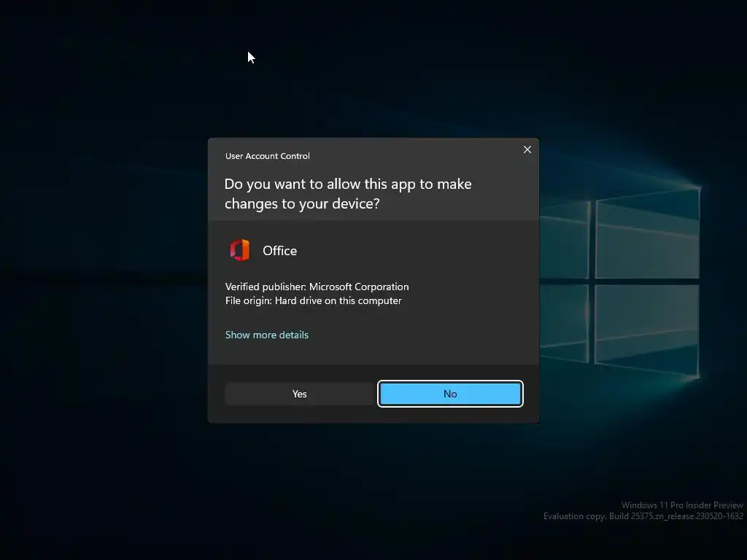Open the Show more details link

(267, 335)
